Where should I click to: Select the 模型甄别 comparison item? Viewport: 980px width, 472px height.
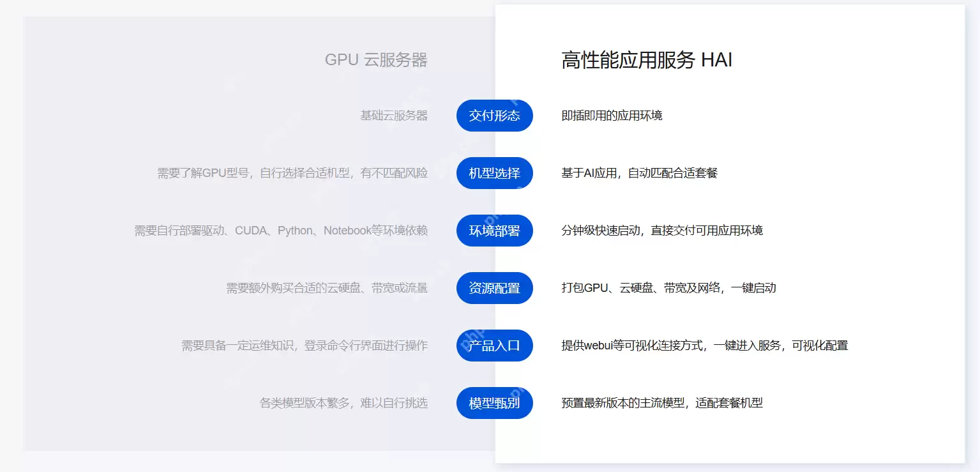click(495, 403)
